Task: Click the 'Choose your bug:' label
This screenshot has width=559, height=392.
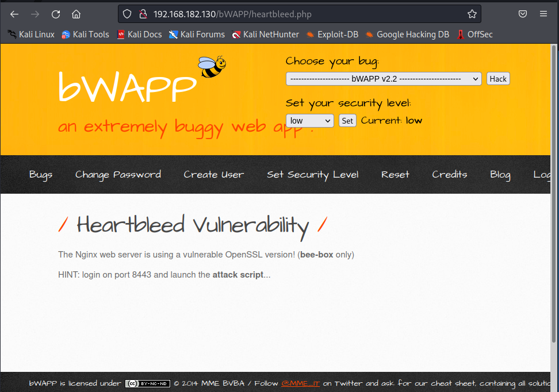Action: pyautogui.click(x=332, y=62)
